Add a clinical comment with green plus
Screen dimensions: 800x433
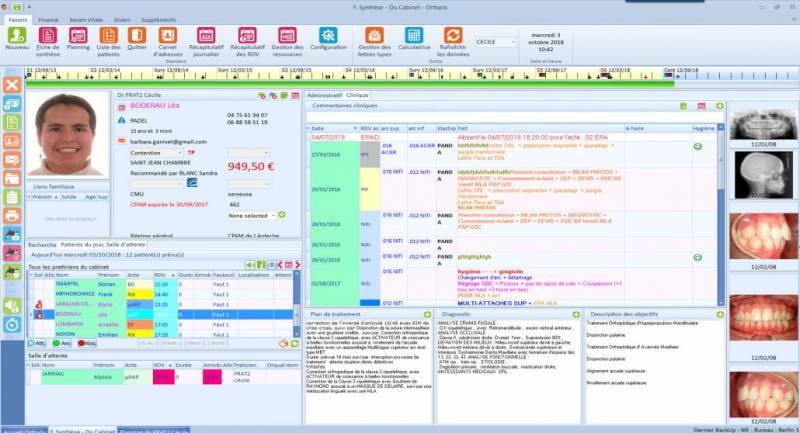click(719, 106)
